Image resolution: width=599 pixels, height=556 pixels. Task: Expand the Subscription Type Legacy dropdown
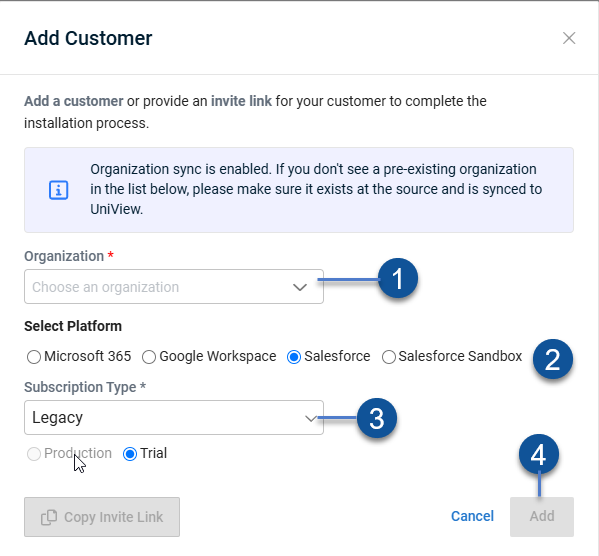[x=174, y=417]
